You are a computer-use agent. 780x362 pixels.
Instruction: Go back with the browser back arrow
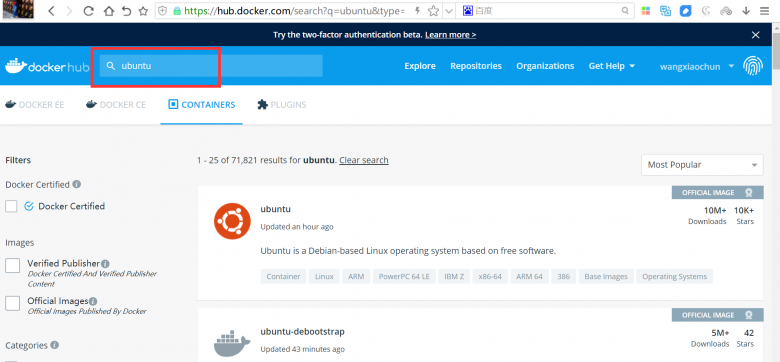(x=51, y=11)
